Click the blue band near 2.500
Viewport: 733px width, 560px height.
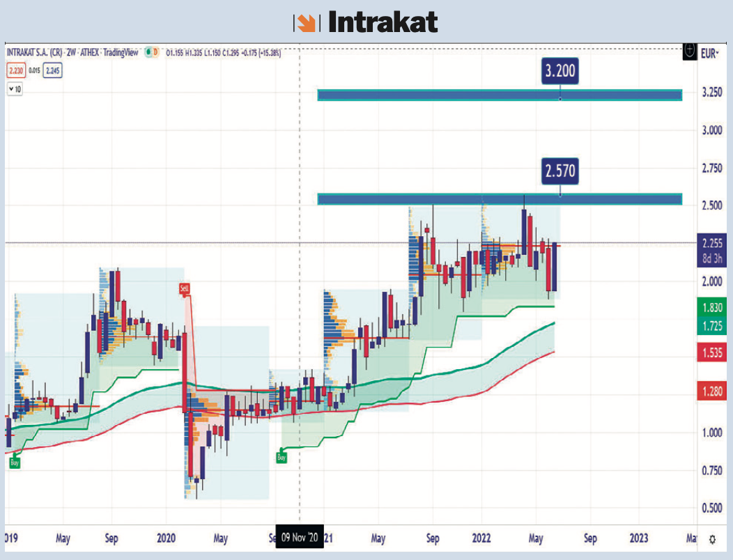500,199
